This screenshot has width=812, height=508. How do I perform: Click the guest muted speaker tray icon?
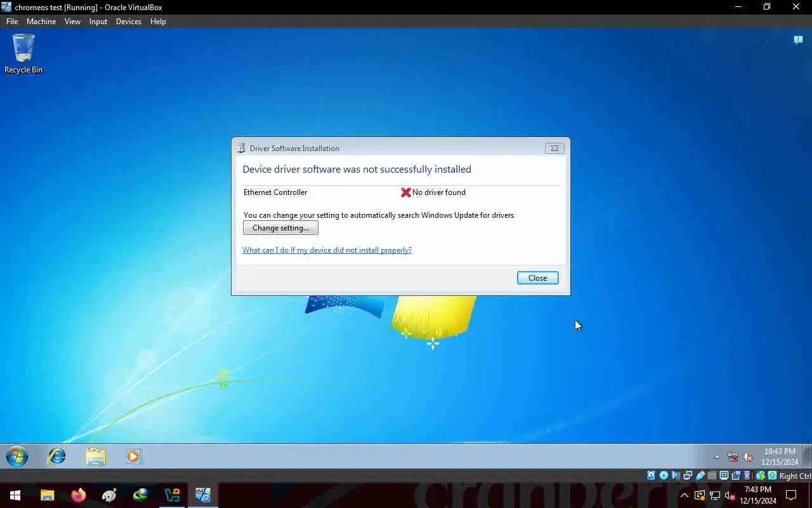[748, 457]
